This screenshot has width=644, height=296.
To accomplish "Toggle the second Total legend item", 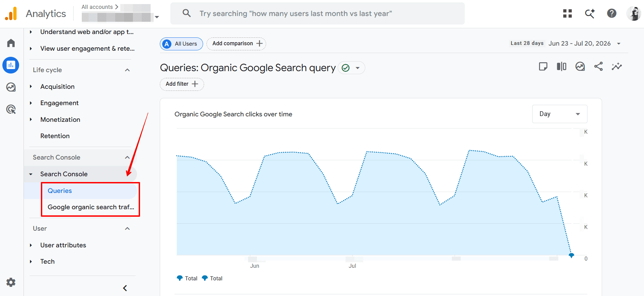I will [x=212, y=278].
